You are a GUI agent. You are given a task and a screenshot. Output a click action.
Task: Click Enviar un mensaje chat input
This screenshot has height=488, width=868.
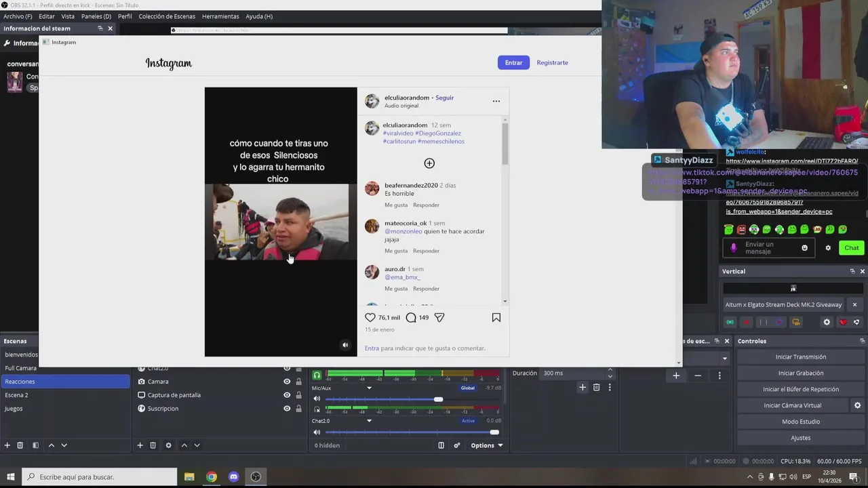tap(768, 248)
